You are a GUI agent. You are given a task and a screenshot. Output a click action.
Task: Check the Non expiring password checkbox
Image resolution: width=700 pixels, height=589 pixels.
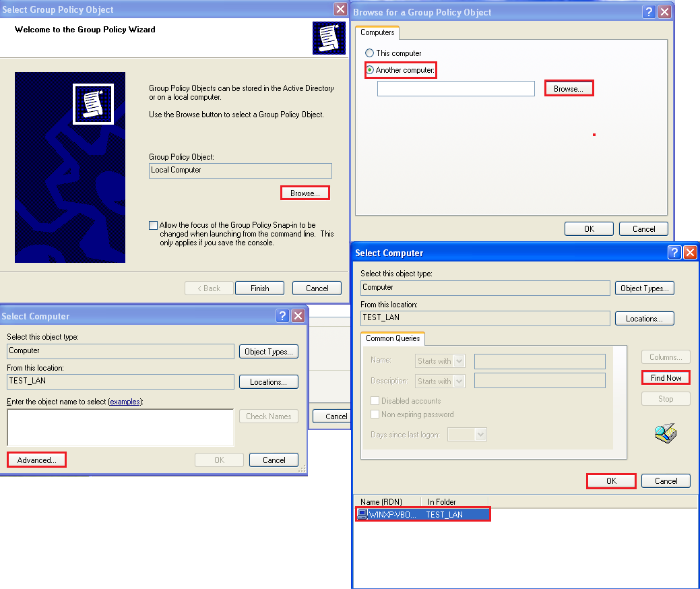375,414
